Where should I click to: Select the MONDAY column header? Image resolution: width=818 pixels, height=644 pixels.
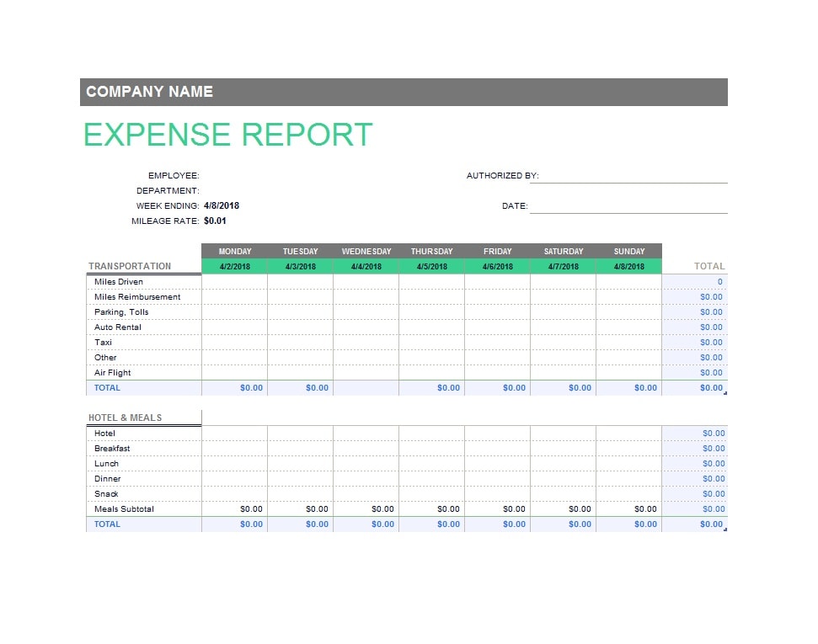coord(235,252)
